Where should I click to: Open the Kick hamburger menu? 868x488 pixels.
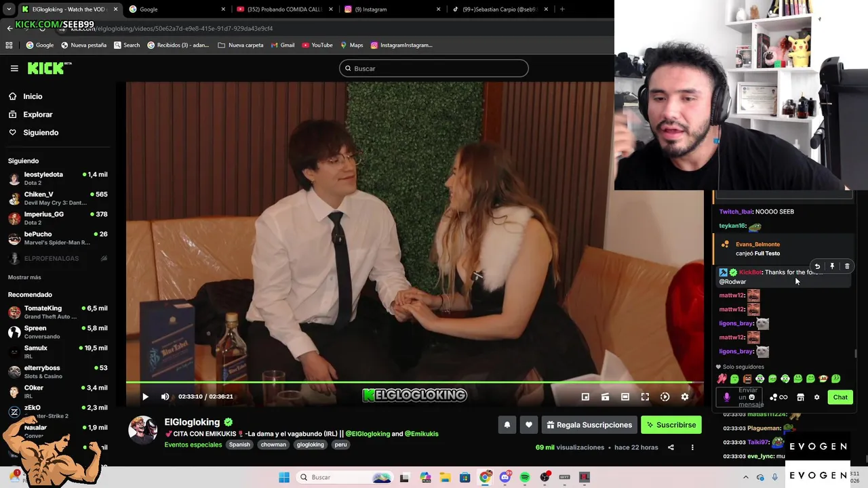14,68
